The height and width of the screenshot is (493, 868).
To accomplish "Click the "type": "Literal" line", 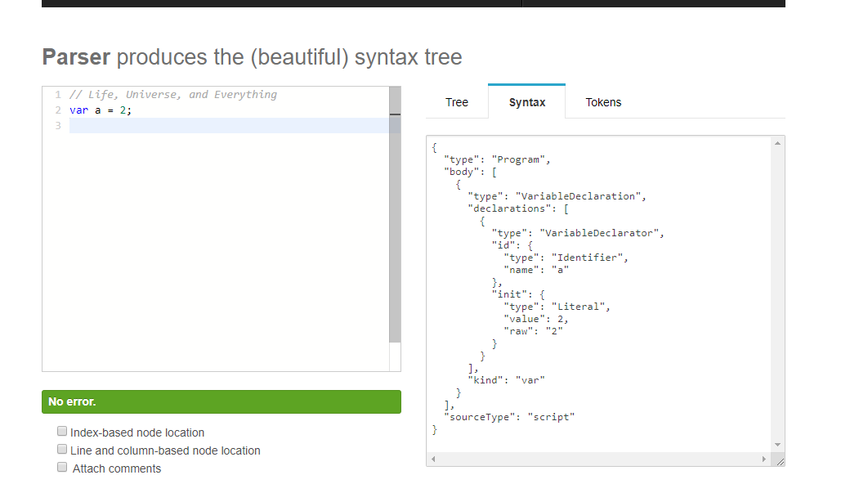I will tap(557, 307).
